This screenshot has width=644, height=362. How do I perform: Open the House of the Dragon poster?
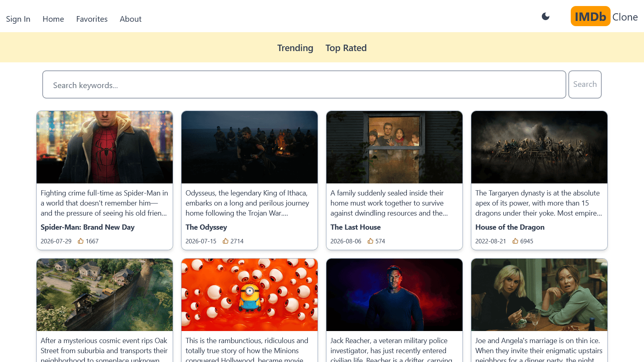pyautogui.click(x=539, y=147)
